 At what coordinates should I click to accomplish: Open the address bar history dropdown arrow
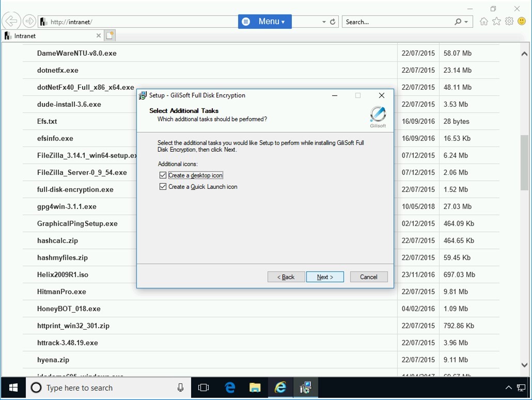(324, 22)
